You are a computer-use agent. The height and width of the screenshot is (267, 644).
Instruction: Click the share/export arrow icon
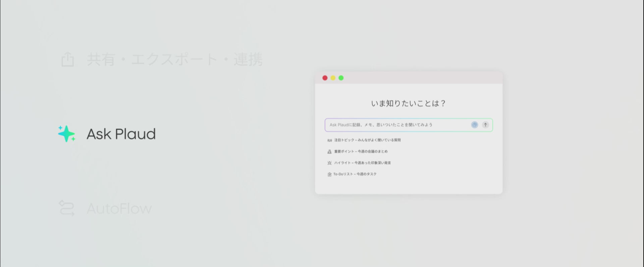(67, 59)
